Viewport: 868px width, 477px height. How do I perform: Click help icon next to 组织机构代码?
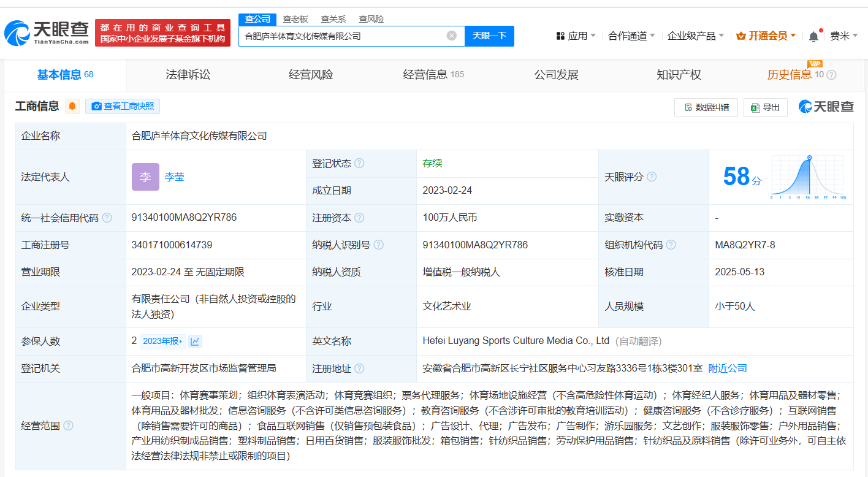tap(671, 245)
